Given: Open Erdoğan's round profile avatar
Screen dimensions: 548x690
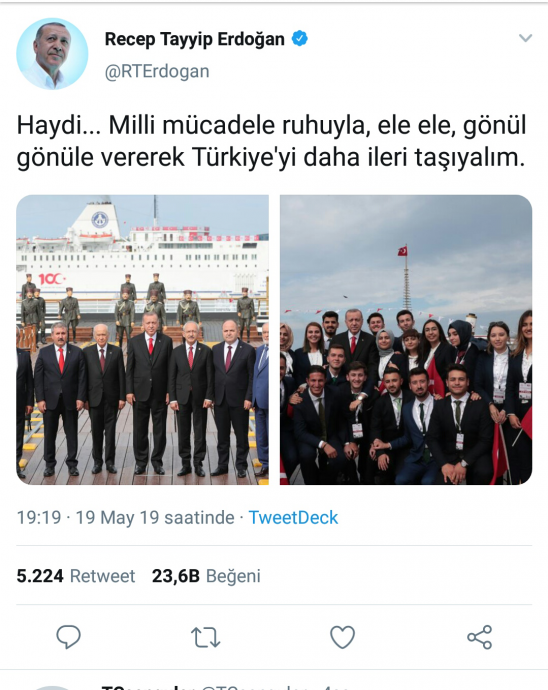Looking at the screenshot, I should pyautogui.click(x=52, y=54).
